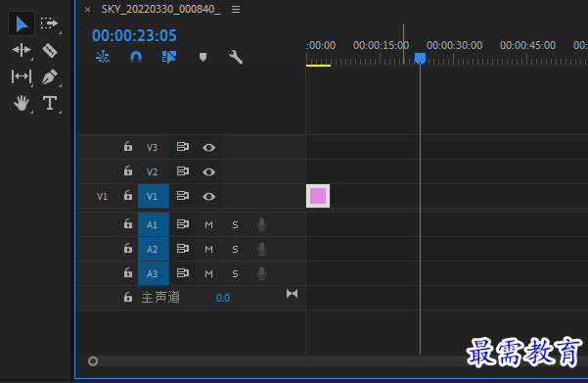Toggle sync lock on V3 track
This screenshot has height=383, width=588.
click(x=183, y=147)
